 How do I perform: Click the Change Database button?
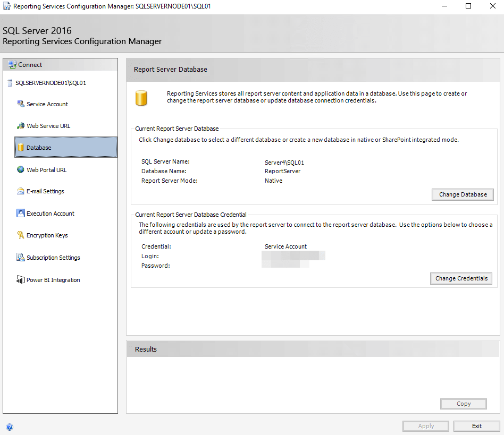[x=463, y=194]
